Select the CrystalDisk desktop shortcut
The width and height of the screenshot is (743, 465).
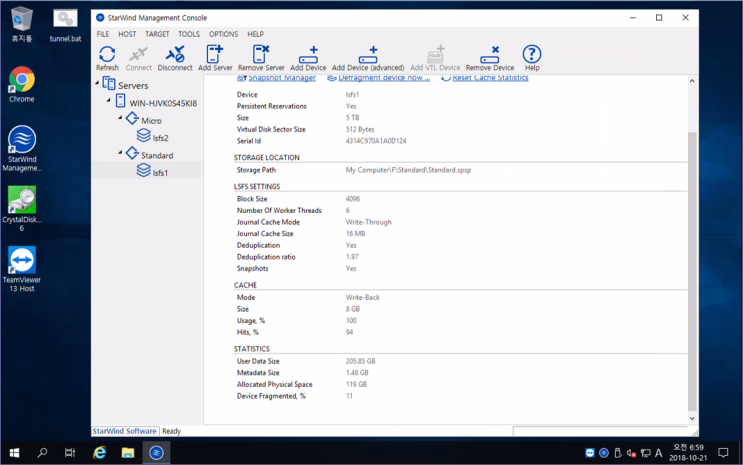tap(22, 209)
